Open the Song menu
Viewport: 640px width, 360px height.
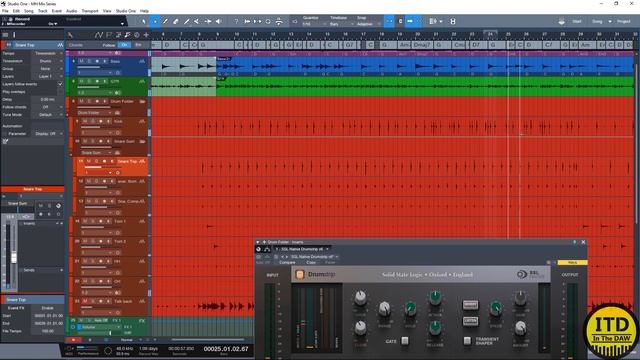29,11
